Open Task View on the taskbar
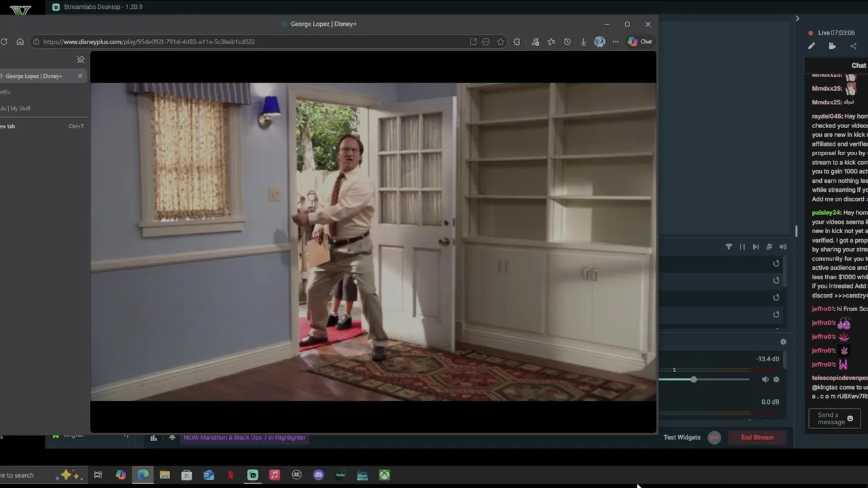The width and height of the screenshot is (868, 488). 98,475
